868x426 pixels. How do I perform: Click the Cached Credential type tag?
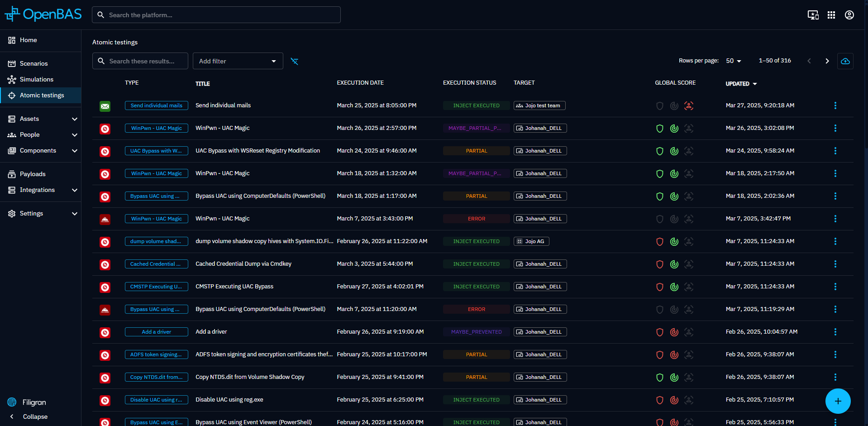[x=156, y=264]
